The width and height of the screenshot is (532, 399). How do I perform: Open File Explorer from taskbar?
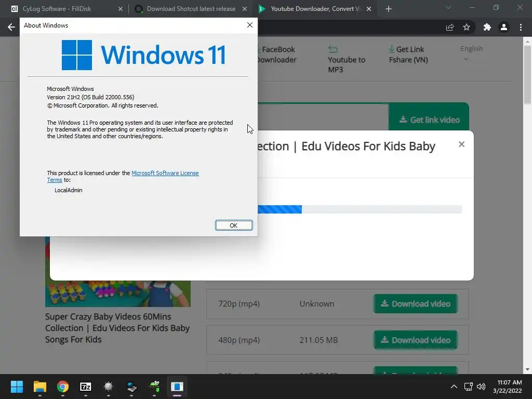(39, 387)
